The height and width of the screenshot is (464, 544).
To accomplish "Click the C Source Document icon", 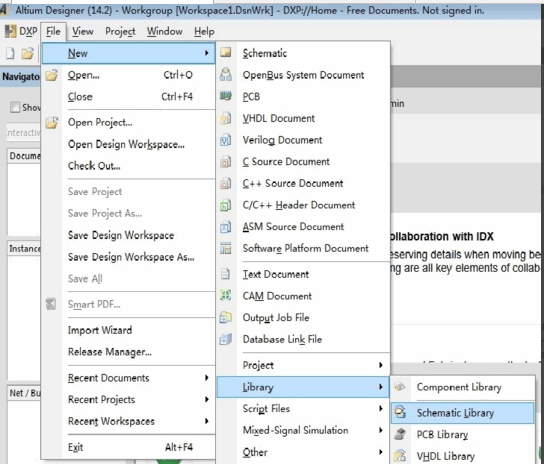I will pos(226,162).
